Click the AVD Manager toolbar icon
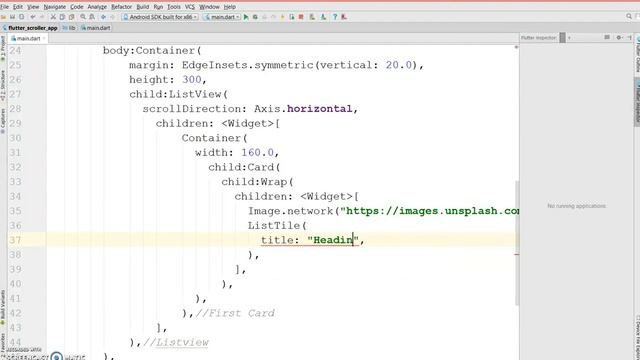Image resolution: width=640 pixels, height=360 pixels. [x=312, y=17]
